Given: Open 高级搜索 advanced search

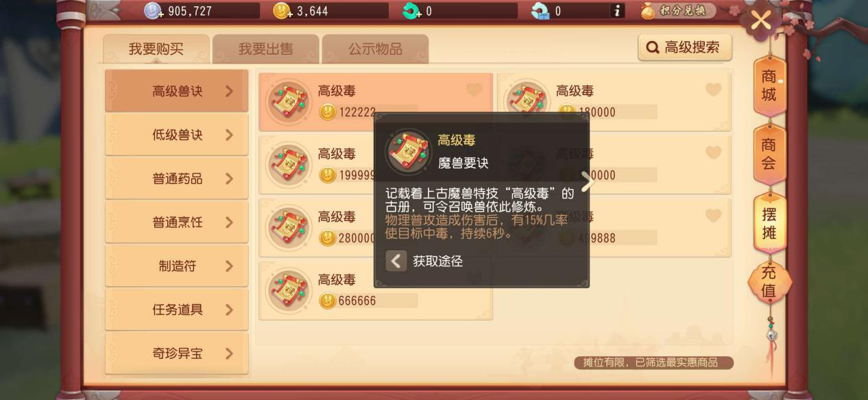Looking at the screenshot, I should [x=684, y=47].
